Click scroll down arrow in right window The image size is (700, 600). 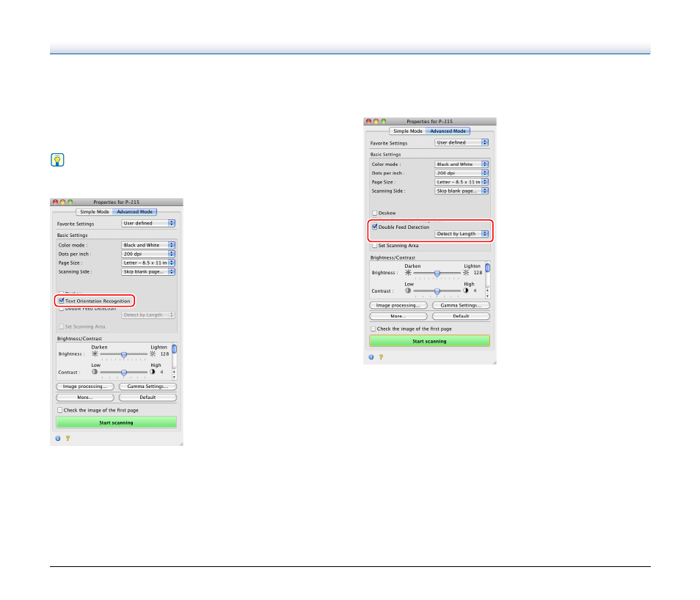[x=487, y=296]
